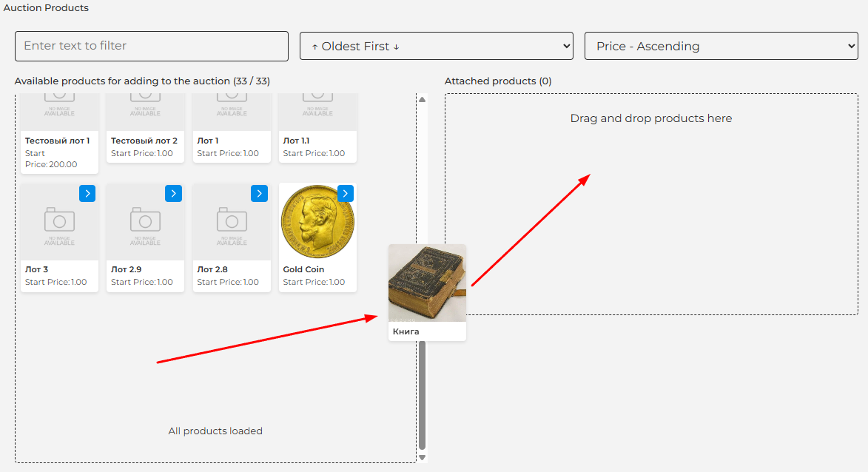Focus the Enter text to filter field
868x472 pixels.
coord(152,46)
